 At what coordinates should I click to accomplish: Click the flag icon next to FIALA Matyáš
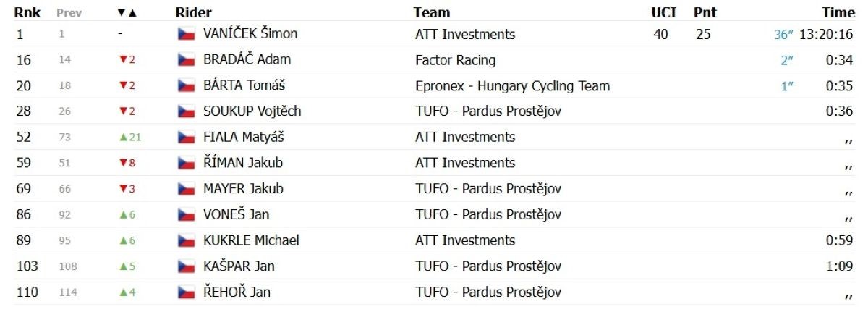point(186,138)
